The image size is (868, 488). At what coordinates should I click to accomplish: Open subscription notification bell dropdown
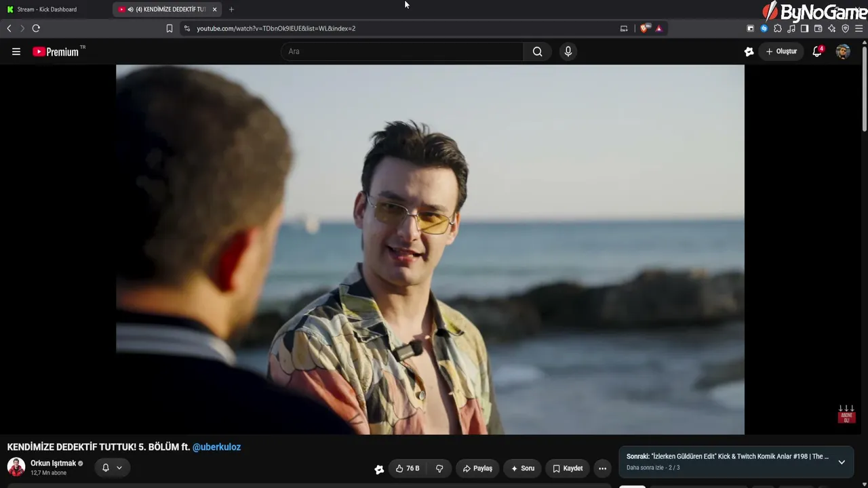click(x=112, y=468)
